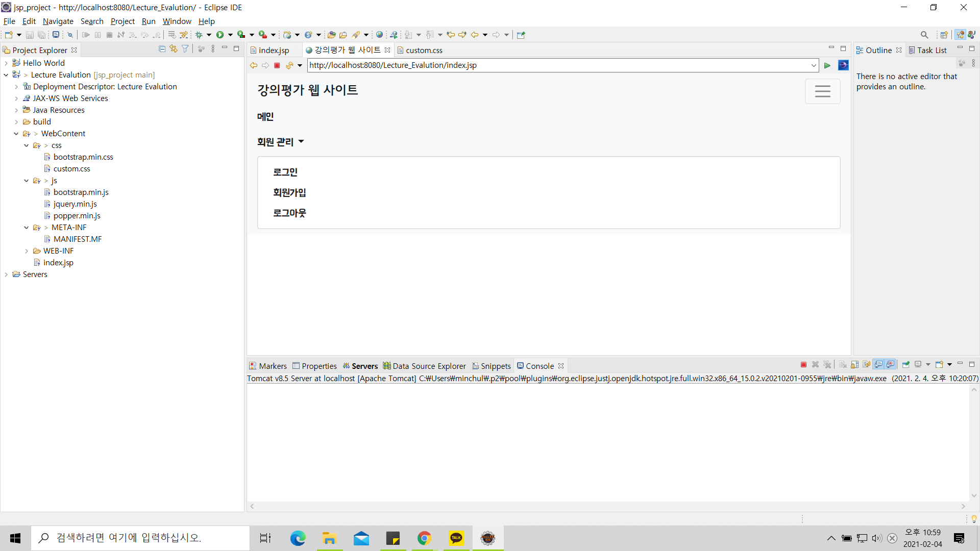Terminate the Tomcat server with red Console stop icon
The width and height of the screenshot is (980, 551).
tap(803, 365)
